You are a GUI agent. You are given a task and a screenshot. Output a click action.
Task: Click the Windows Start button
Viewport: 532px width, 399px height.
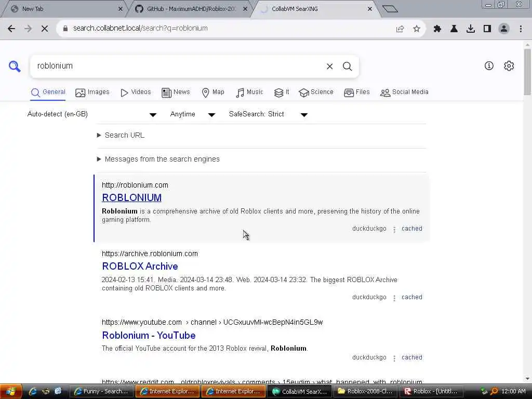11,392
